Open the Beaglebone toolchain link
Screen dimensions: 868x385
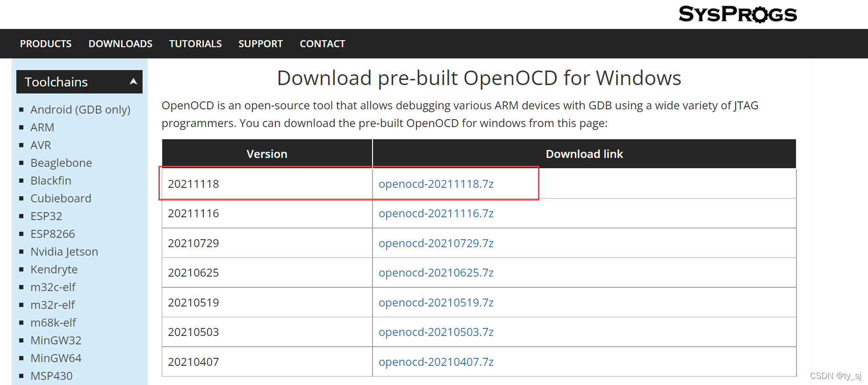click(61, 163)
